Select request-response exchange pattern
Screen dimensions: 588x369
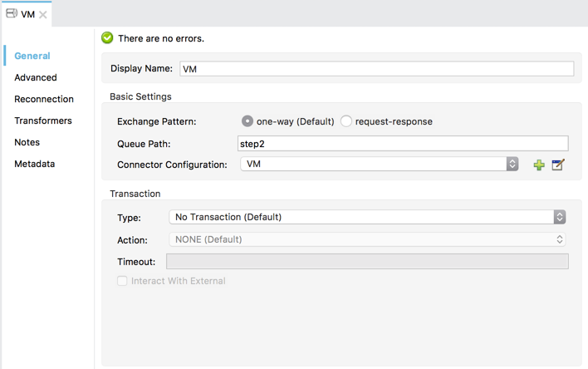point(346,121)
